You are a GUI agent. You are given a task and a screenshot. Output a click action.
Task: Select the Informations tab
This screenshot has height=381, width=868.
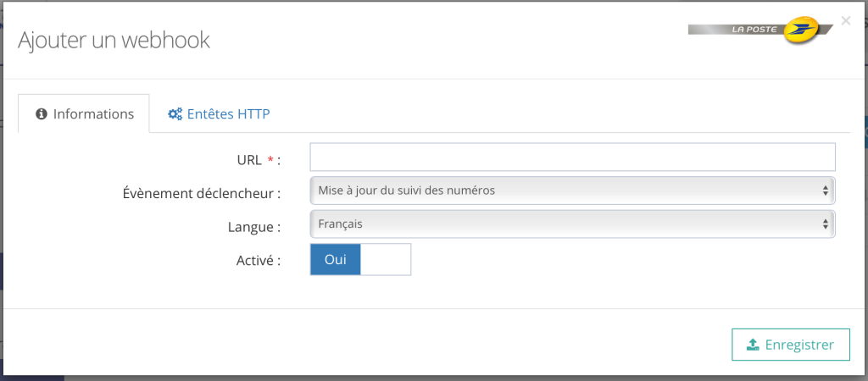[x=84, y=114]
